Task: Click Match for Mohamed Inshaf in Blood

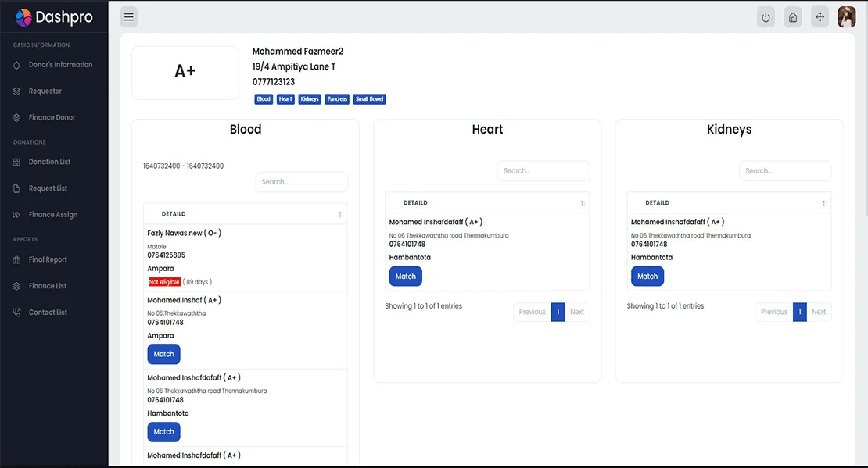Action: (x=163, y=354)
